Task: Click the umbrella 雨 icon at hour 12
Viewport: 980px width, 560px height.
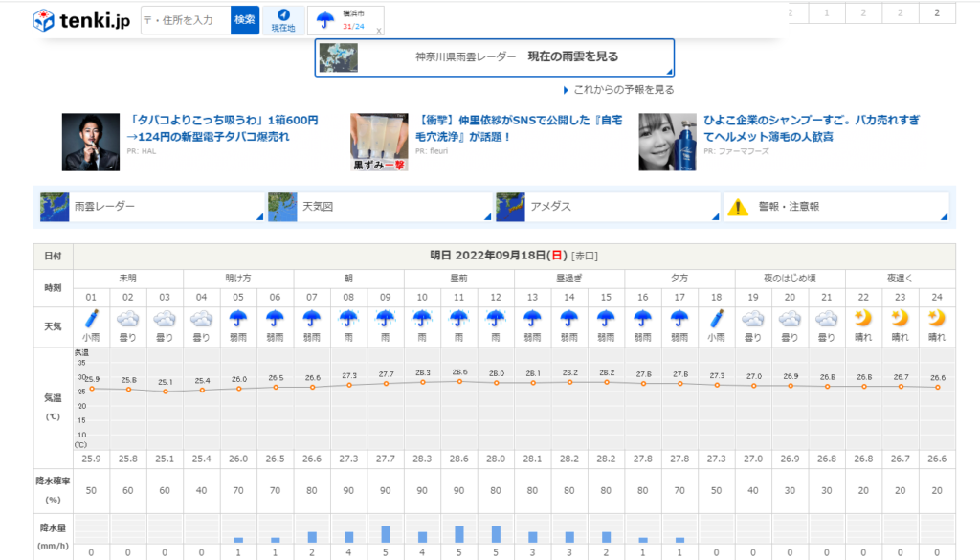Action: [x=496, y=319]
